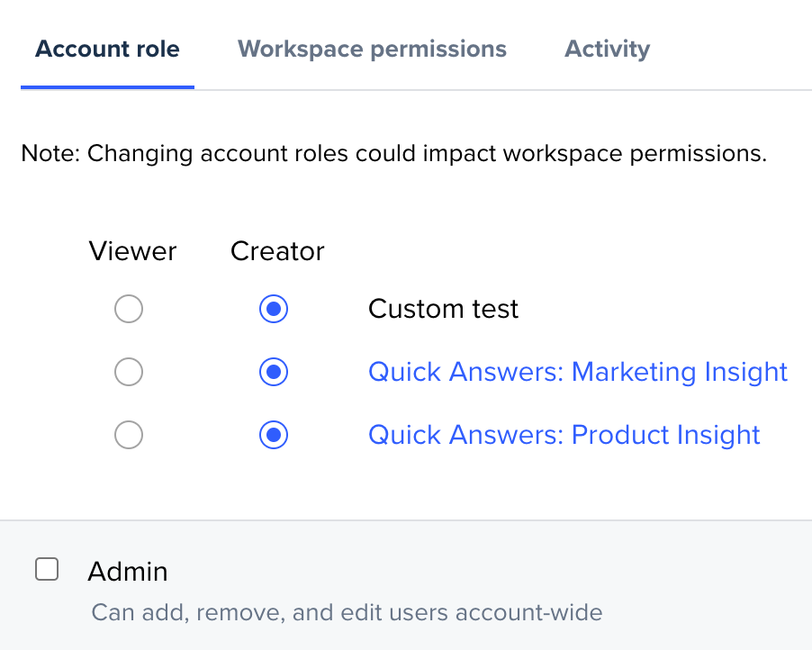Enable the Admin checkbox
This screenshot has width=812, height=650.
point(47,569)
